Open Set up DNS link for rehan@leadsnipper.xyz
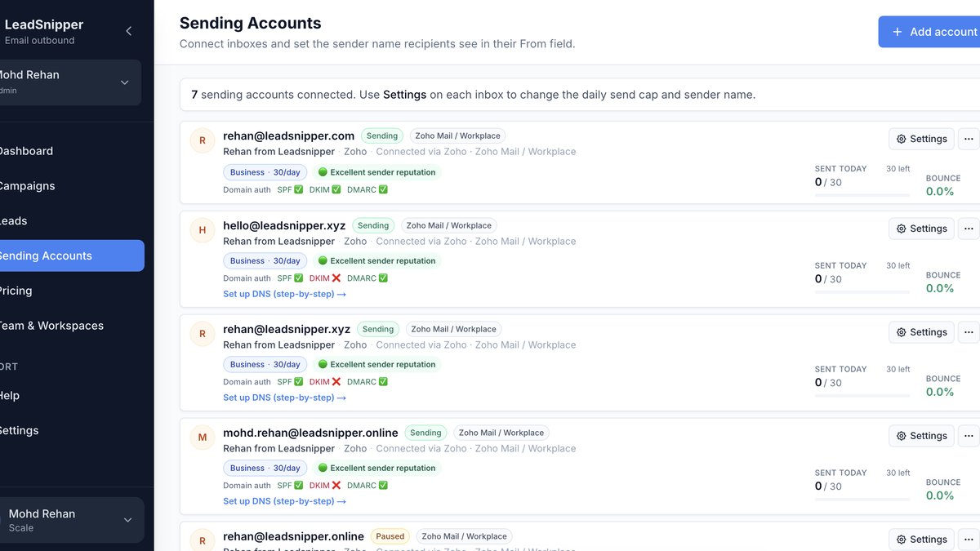980x551 pixels. [x=284, y=398]
